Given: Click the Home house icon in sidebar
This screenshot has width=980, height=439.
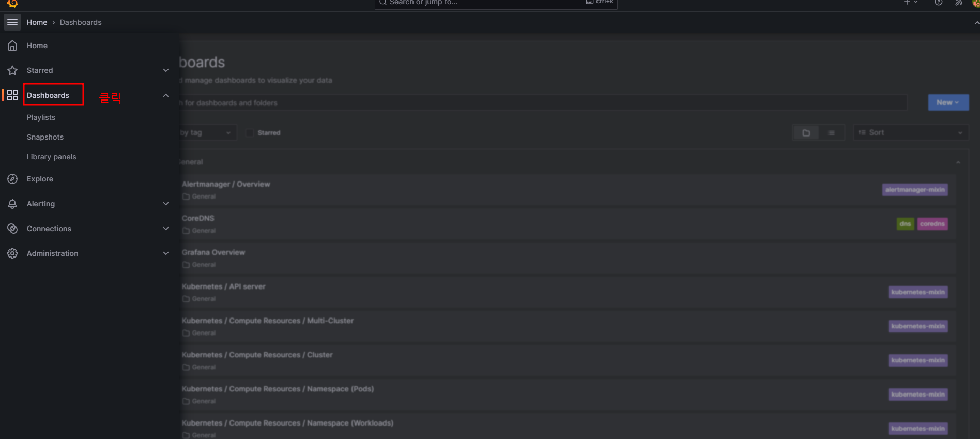Looking at the screenshot, I should point(12,46).
